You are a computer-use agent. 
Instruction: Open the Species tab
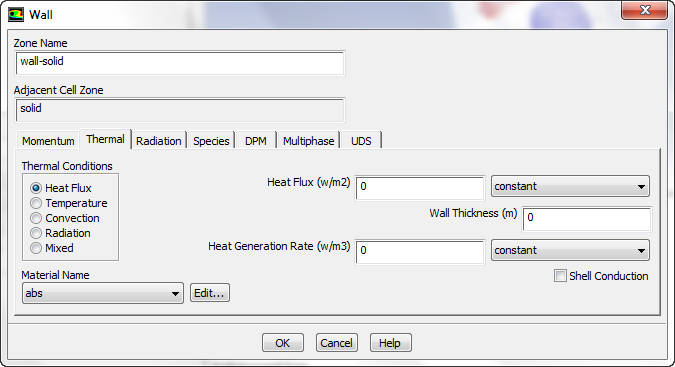[x=211, y=141]
